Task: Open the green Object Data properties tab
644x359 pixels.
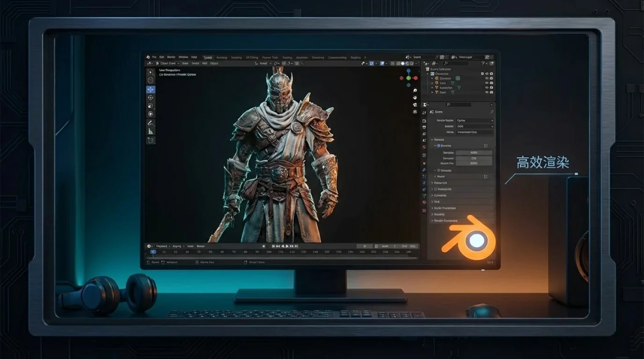Action: click(x=424, y=196)
